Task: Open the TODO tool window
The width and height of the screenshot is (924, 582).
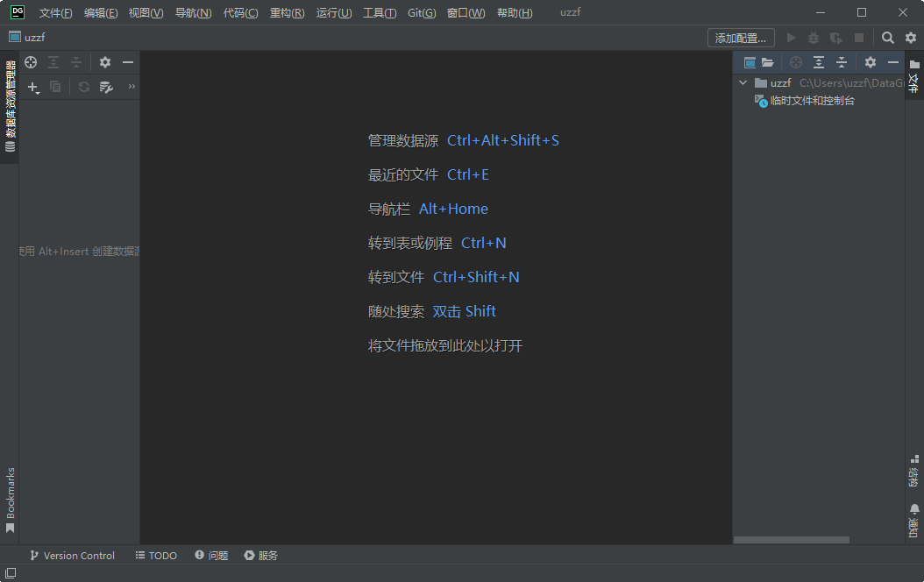Action: [x=156, y=556]
